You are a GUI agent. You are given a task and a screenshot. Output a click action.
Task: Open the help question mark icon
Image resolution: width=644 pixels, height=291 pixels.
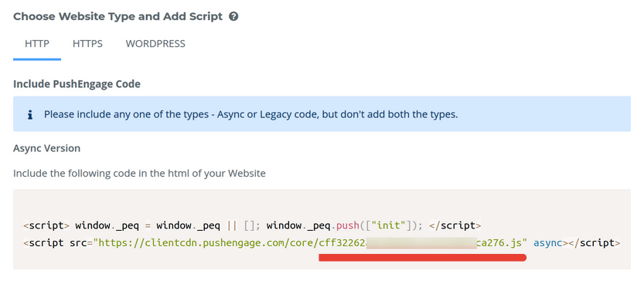coord(233,17)
